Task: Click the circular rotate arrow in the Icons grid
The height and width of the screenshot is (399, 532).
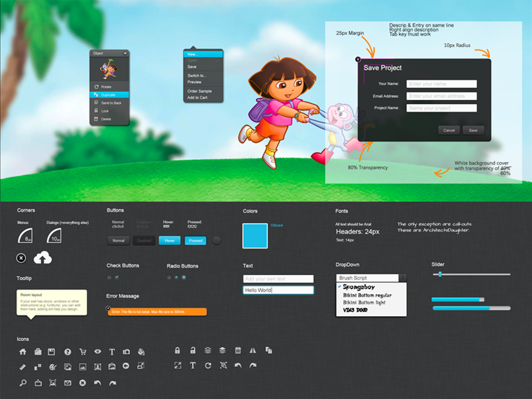Action: [x=208, y=366]
